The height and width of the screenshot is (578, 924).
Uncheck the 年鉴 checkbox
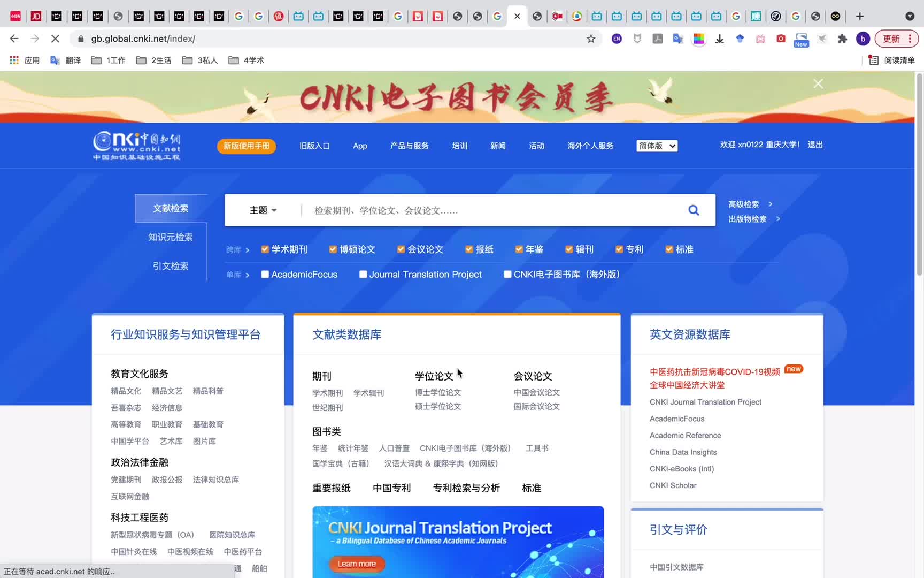coord(519,249)
